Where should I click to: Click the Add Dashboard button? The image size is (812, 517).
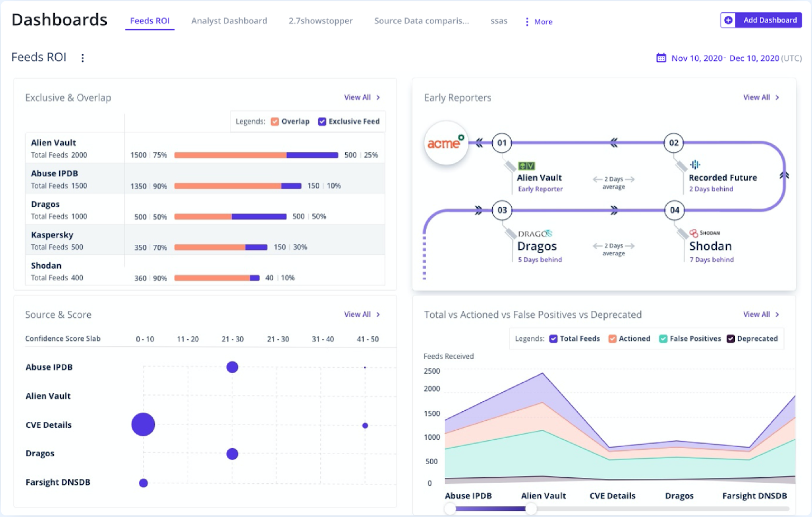pos(761,20)
